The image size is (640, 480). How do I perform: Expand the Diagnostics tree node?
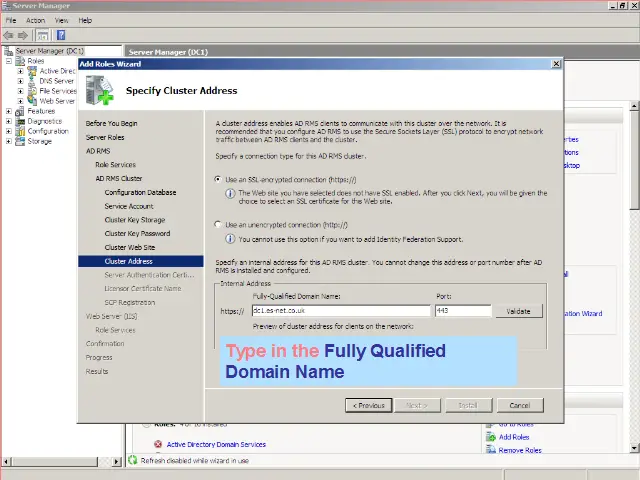pos(9,121)
